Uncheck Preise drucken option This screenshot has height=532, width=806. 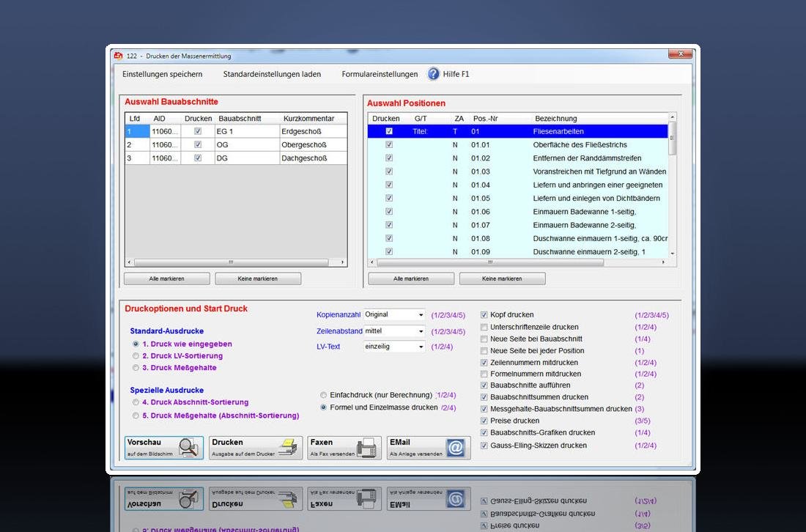[x=484, y=421]
